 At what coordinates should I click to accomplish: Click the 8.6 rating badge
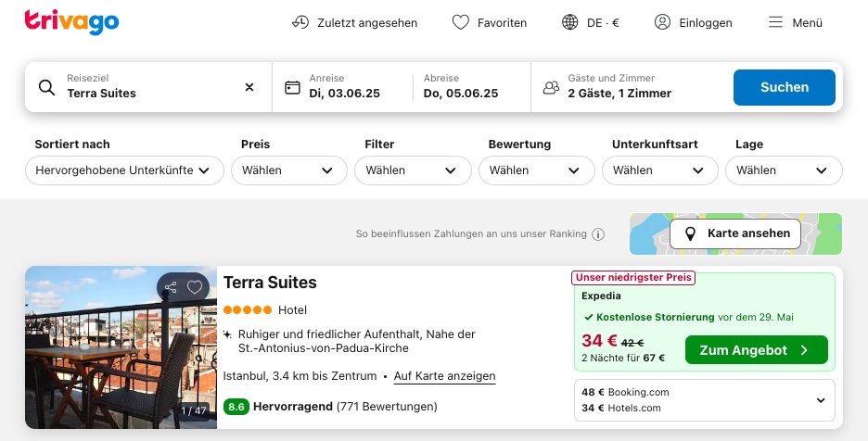(x=236, y=407)
